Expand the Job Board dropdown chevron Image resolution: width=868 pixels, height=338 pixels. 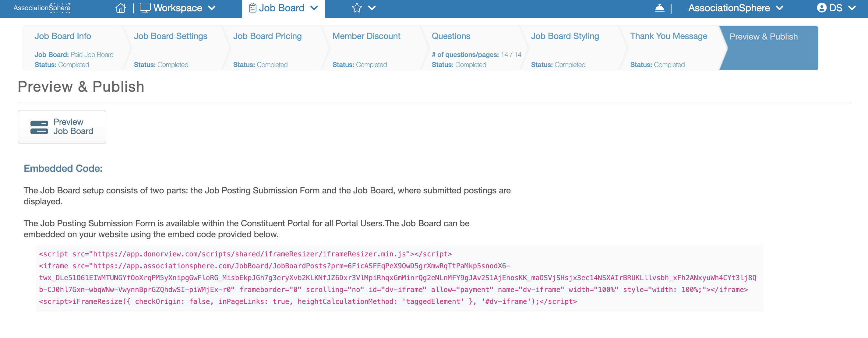314,8
